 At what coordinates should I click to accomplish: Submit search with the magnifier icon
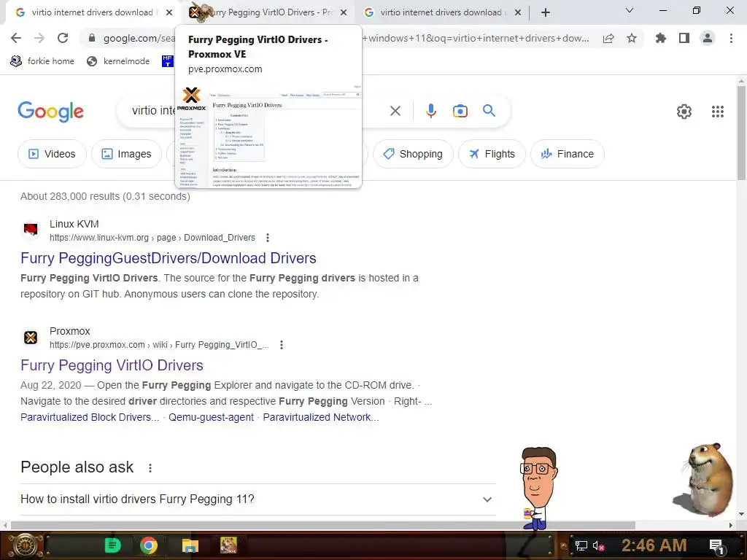489,111
